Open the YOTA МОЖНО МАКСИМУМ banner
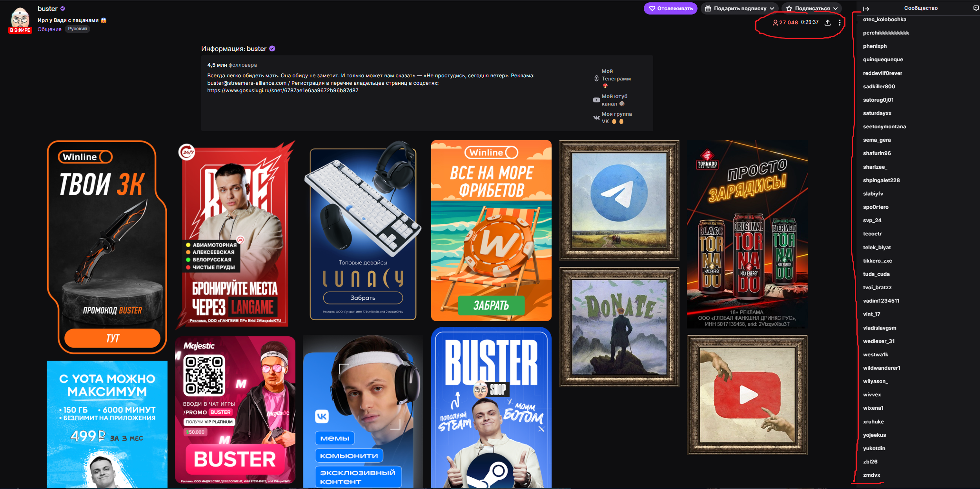The width and height of the screenshot is (980, 489). click(x=107, y=425)
